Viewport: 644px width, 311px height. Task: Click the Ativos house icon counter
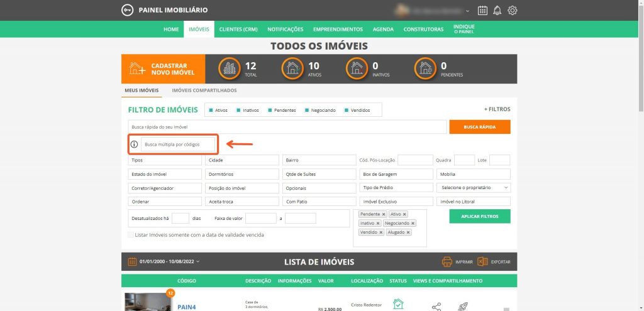[x=292, y=68]
